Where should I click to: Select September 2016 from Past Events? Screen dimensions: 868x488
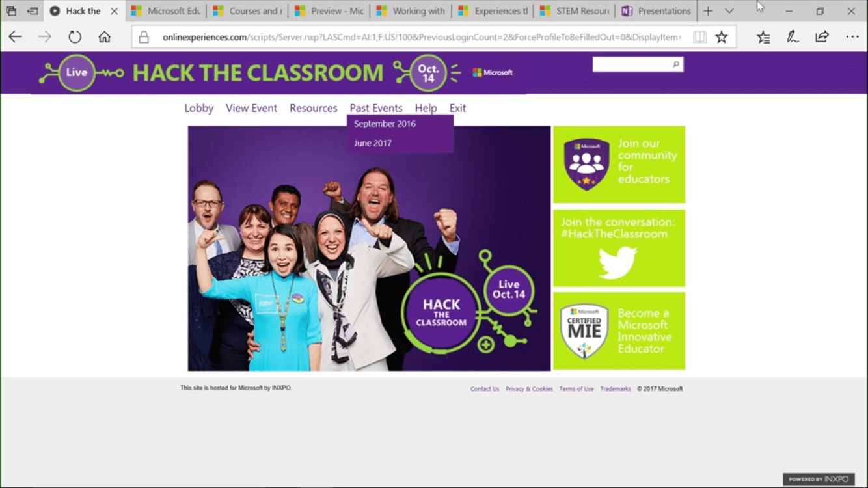point(385,124)
